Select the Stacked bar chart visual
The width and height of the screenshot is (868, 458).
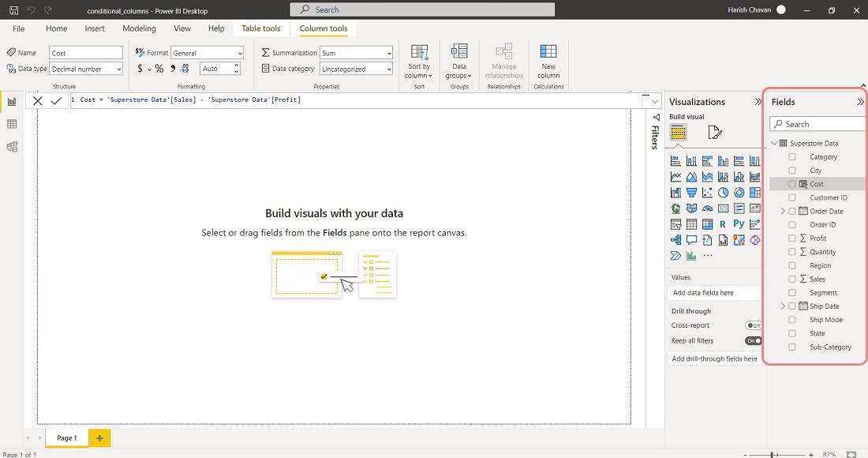tap(675, 160)
